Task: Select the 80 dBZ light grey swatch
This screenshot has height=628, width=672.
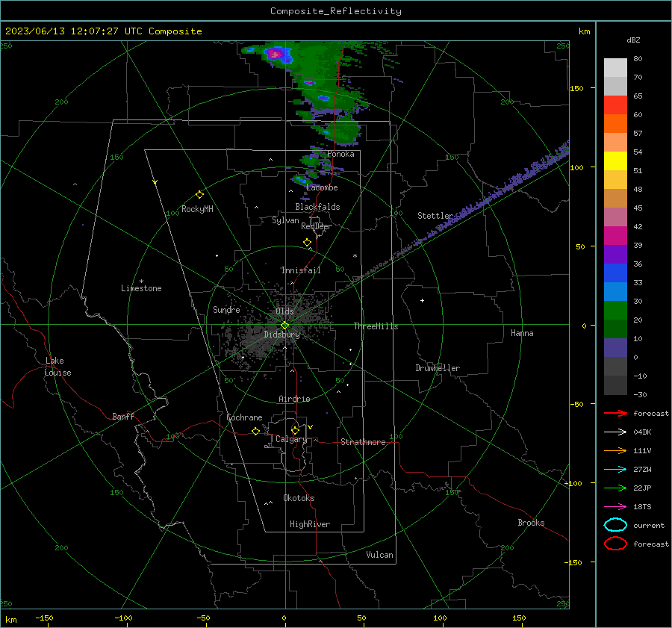Action: tap(615, 68)
